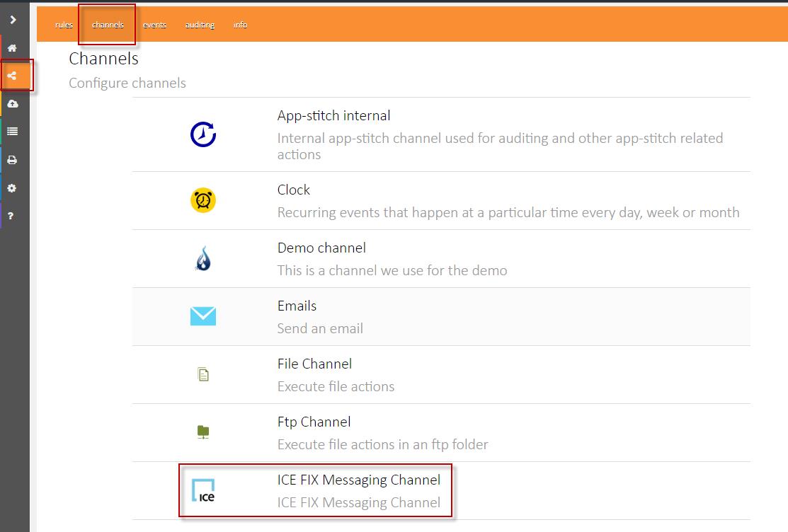Screen dimensions: 788x532
Task: Open the share/rules sidebar icon
Action: pyautogui.click(x=12, y=76)
